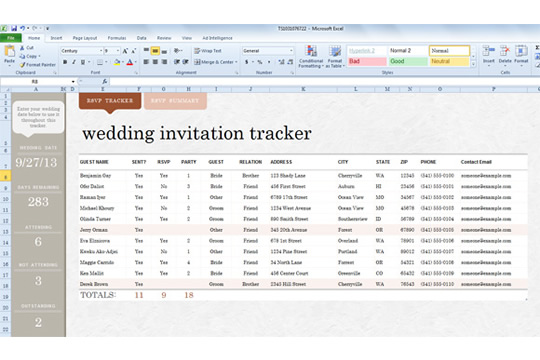Open the font size dropdown
Image resolution: width=540 pixels, height=360 pixels.
coord(118,51)
